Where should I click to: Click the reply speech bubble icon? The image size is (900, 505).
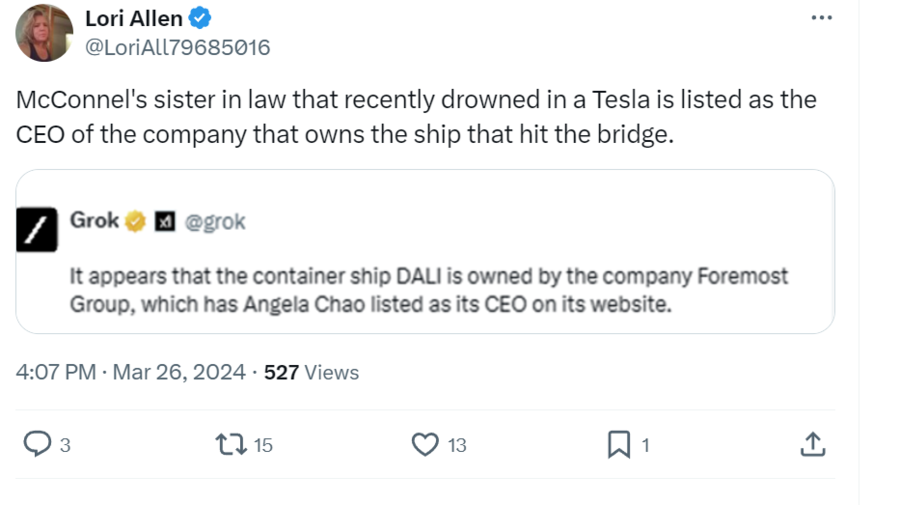point(37,444)
